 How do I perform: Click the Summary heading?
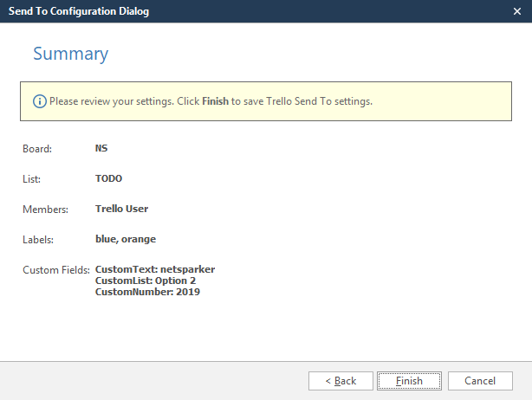pos(70,54)
